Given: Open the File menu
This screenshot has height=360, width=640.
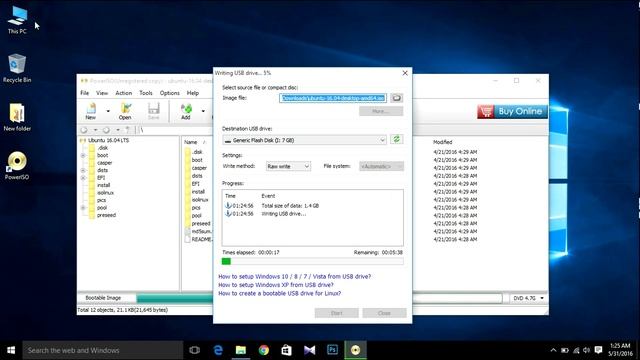Looking at the screenshot, I should click(84, 93).
